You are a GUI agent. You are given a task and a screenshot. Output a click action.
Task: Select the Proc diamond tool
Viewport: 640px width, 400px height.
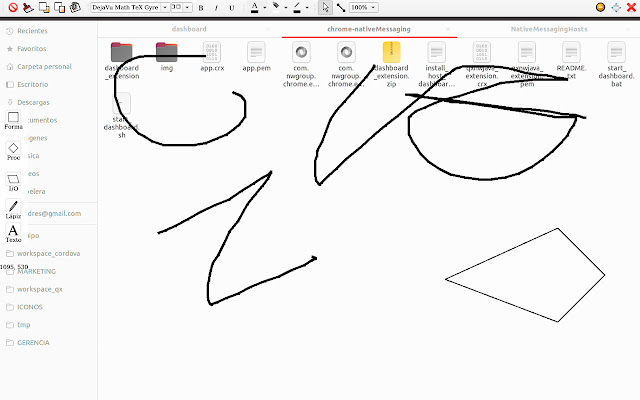click(x=13, y=150)
